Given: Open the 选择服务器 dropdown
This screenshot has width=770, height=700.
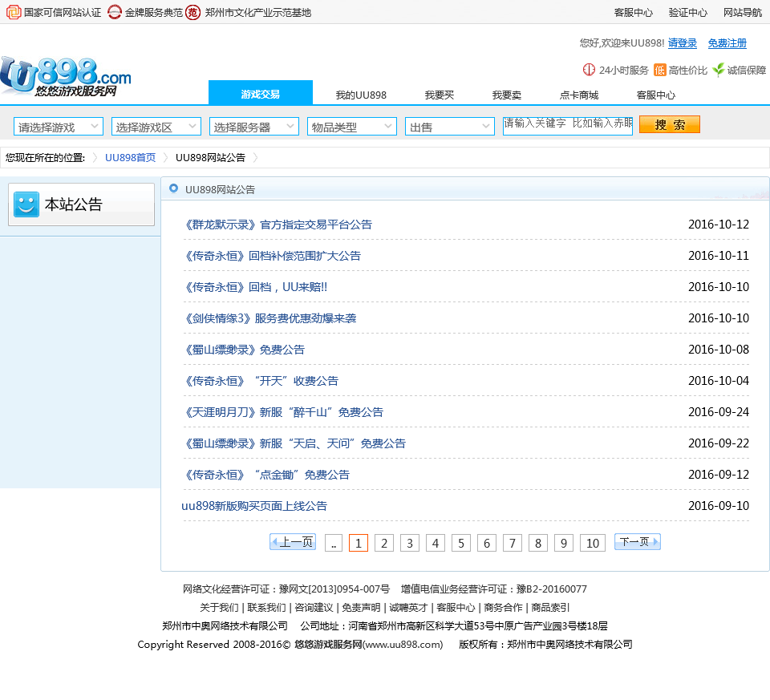Looking at the screenshot, I should click(254, 127).
